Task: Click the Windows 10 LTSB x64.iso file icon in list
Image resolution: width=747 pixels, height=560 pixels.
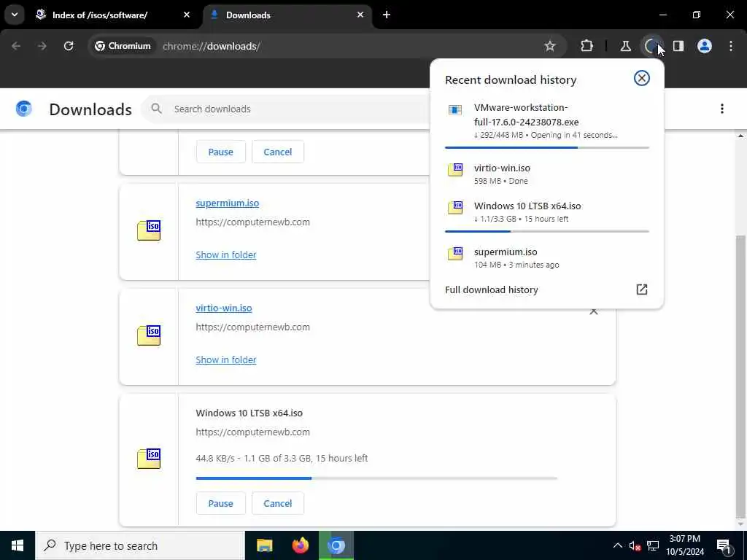Action: (x=149, y=458)
